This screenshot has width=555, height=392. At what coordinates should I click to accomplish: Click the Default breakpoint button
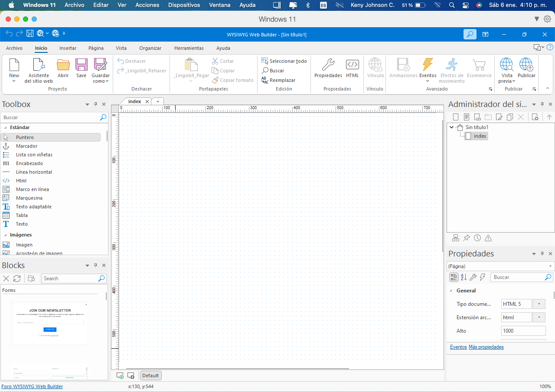click(x=150, y=376)
